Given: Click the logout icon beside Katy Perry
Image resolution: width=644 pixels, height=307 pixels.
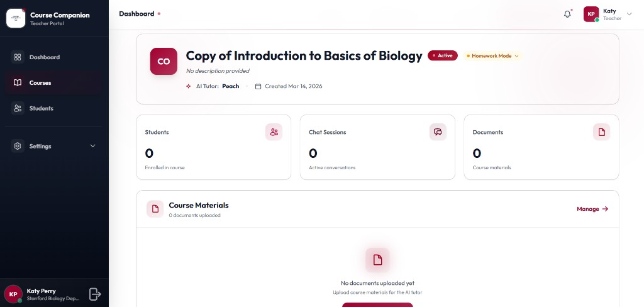Looking at the screenshot, I should pos(95,294).
